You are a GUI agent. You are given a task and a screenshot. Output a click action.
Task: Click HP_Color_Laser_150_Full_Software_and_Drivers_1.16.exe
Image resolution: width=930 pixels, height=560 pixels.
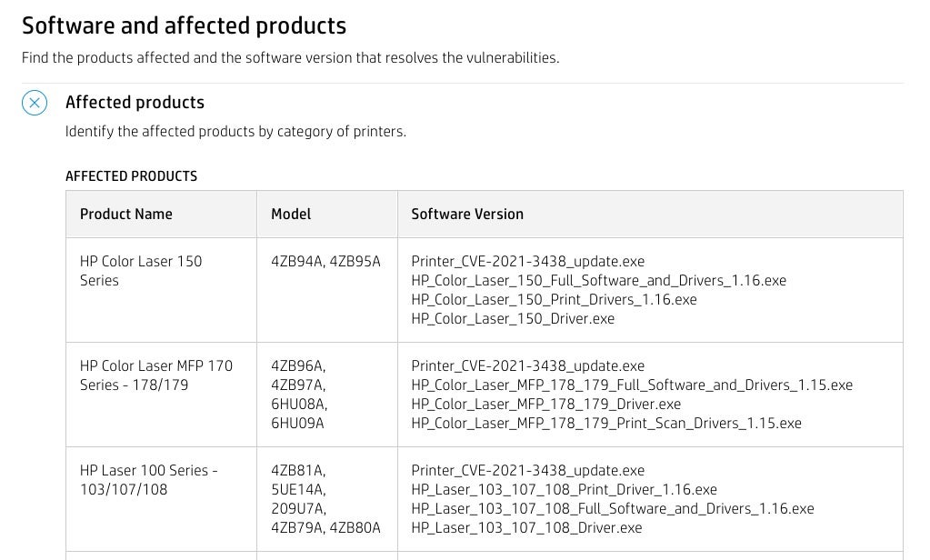pyautogui.click(x=598, y=281)
